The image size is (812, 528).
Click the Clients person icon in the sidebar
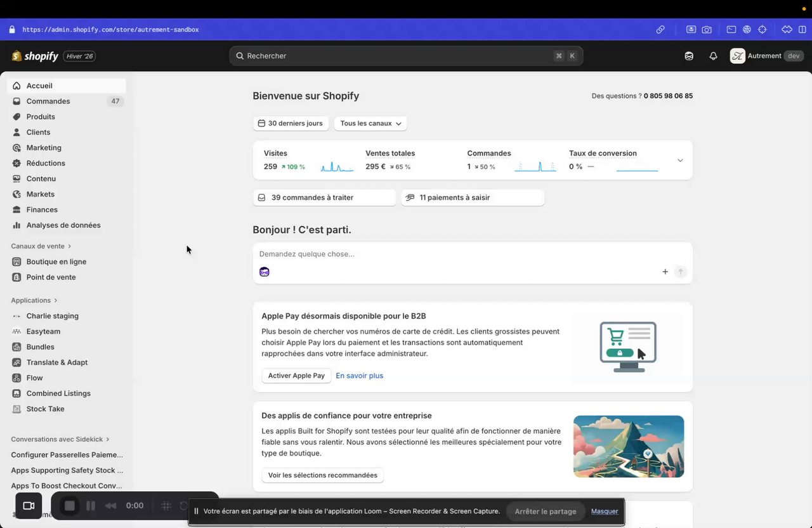[x=16, y=132]
